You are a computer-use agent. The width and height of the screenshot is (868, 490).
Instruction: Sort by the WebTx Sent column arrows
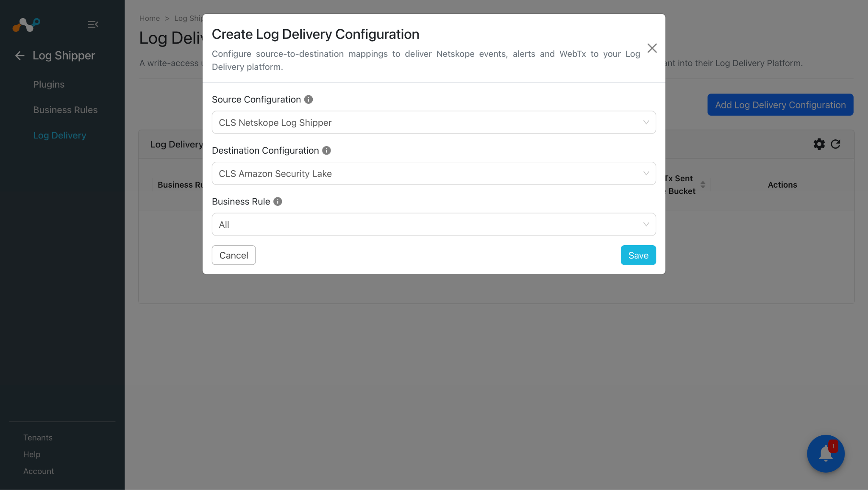point(703,185)
